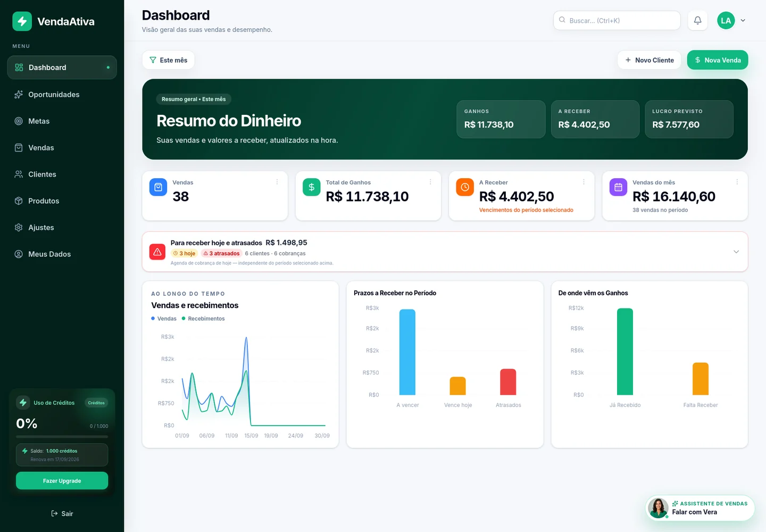
Task: Click the 6 clientes · 6 cobranças text
Action: (x=275, y=254)
